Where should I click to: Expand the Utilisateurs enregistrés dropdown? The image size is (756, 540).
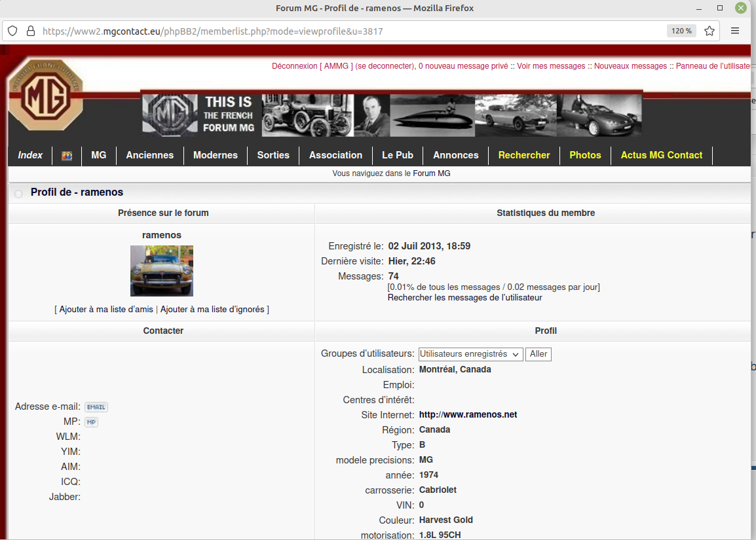[x=470, y=354]
